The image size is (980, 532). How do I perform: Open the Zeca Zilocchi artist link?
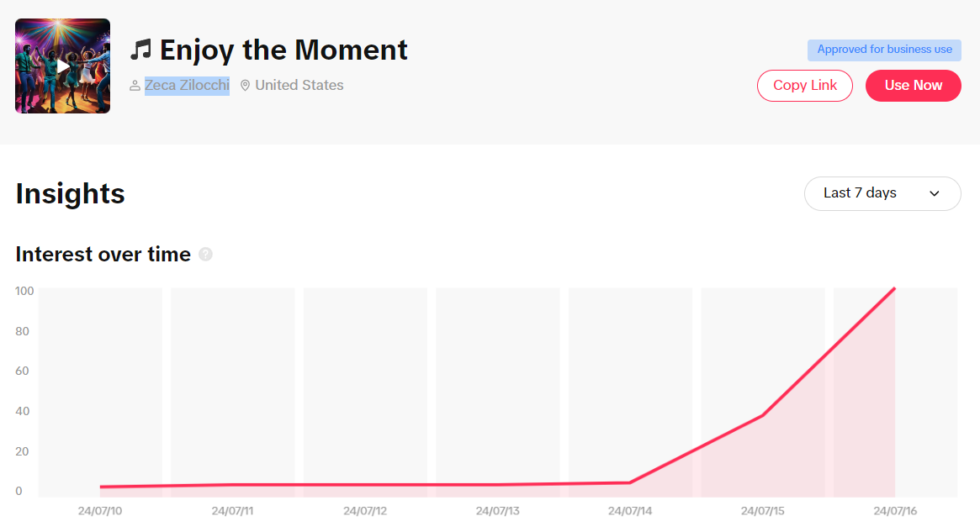coord(187,85)
